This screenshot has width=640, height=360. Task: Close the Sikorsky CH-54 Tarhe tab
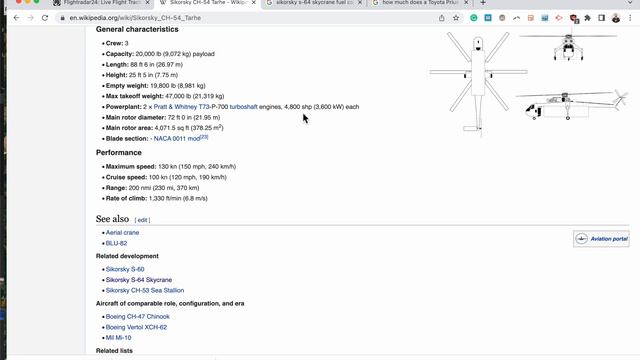point(253,3)
